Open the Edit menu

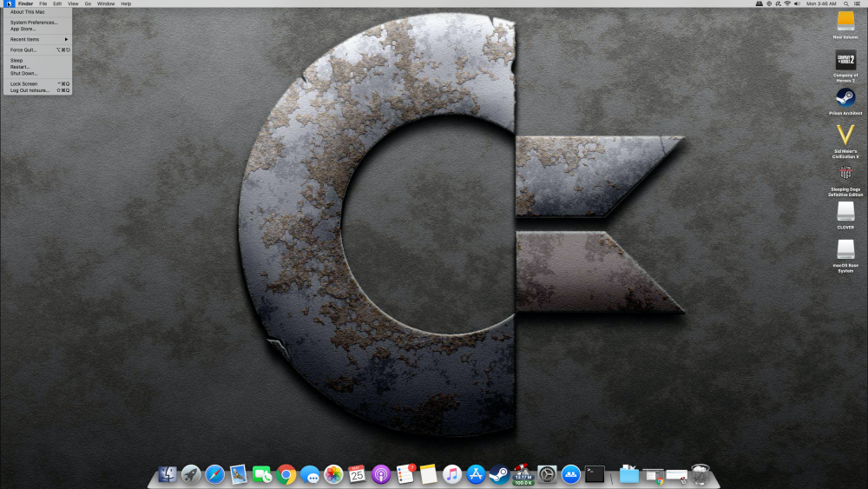(x=57, y=3)
